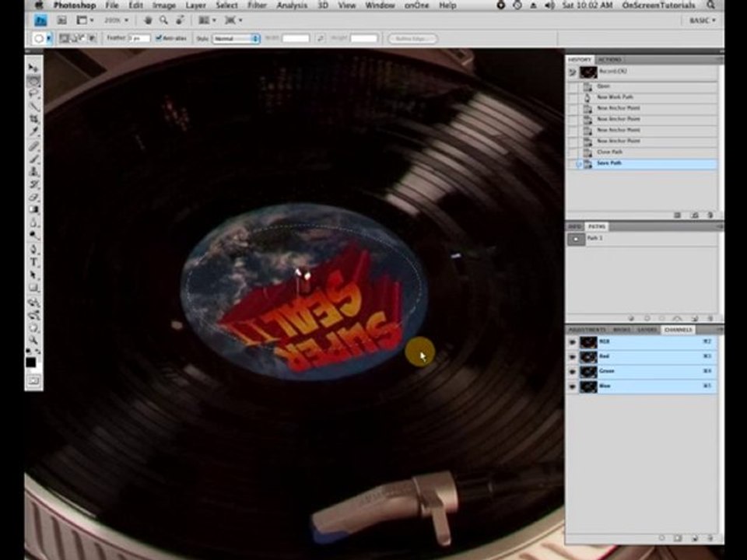Hide the Red channel eye icon
Screen dimensions: 747x560
572,356
